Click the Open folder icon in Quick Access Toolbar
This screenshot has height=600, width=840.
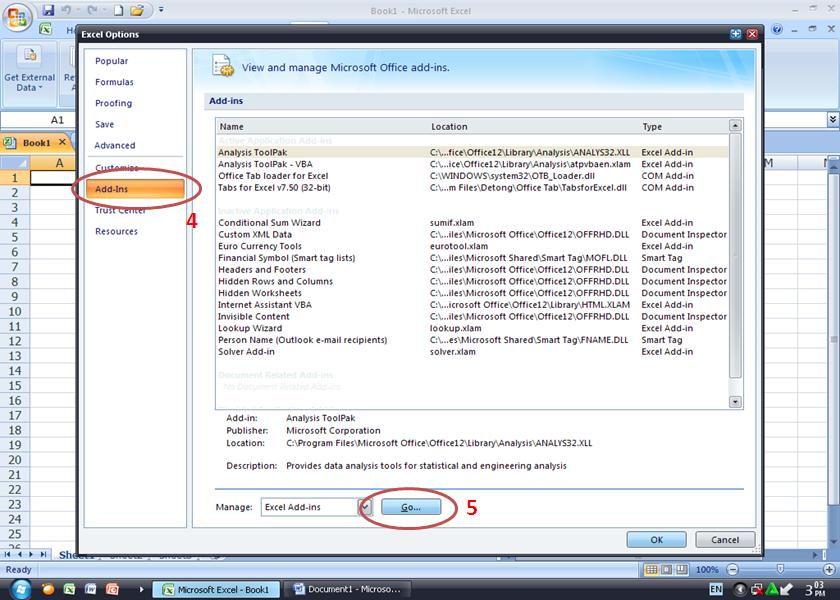click(x=137, y=10)
